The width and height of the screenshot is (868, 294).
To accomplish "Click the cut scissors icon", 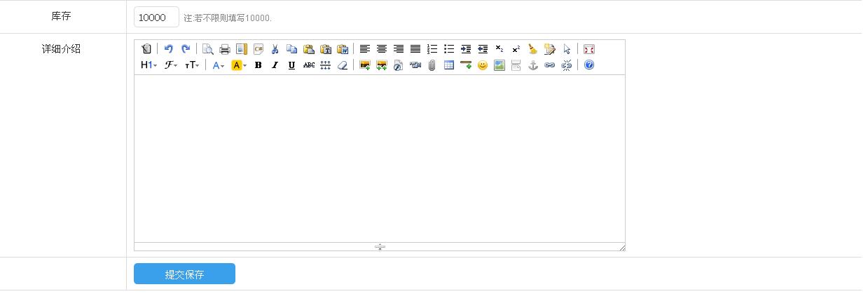I will pos(275,49).
